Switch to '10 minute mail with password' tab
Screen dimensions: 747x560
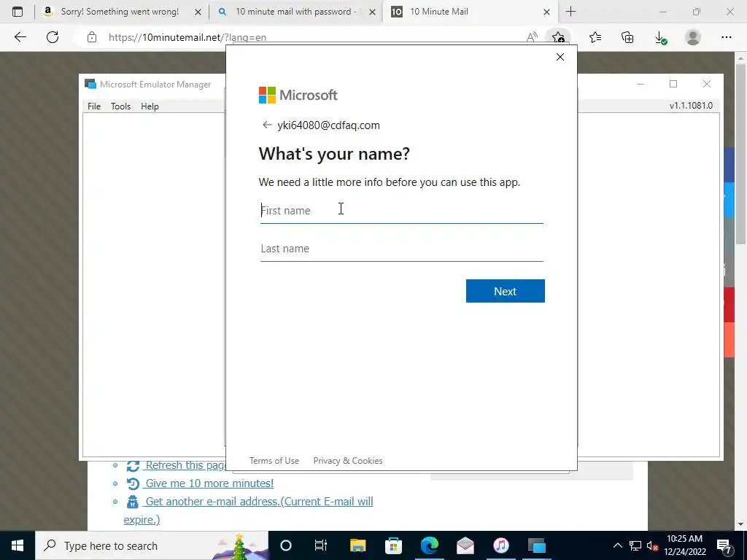tap(295, 12)
